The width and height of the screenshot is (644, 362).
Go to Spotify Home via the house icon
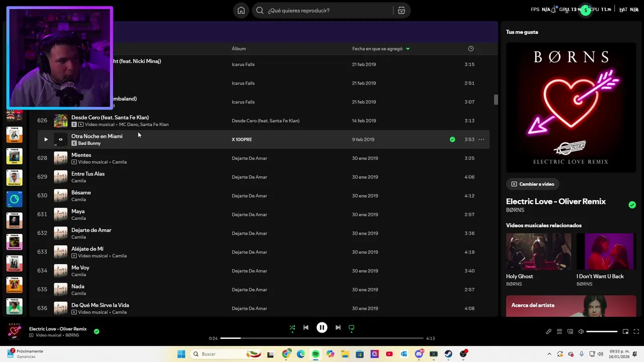(241, 11)
